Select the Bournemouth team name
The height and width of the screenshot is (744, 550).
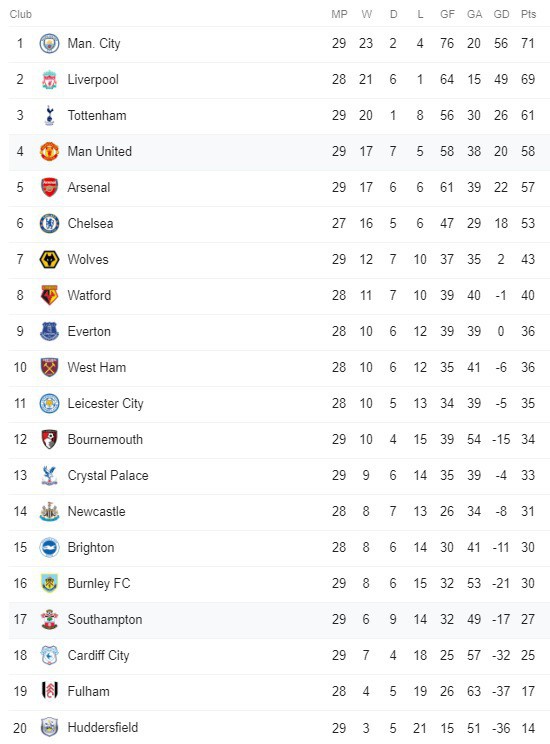pos(105,439)
